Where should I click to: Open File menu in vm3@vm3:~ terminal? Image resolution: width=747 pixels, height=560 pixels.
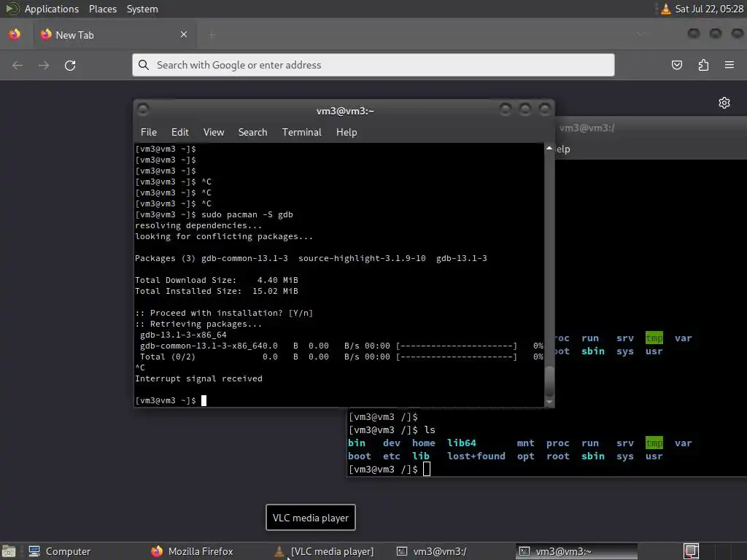(x=149, y=133)
